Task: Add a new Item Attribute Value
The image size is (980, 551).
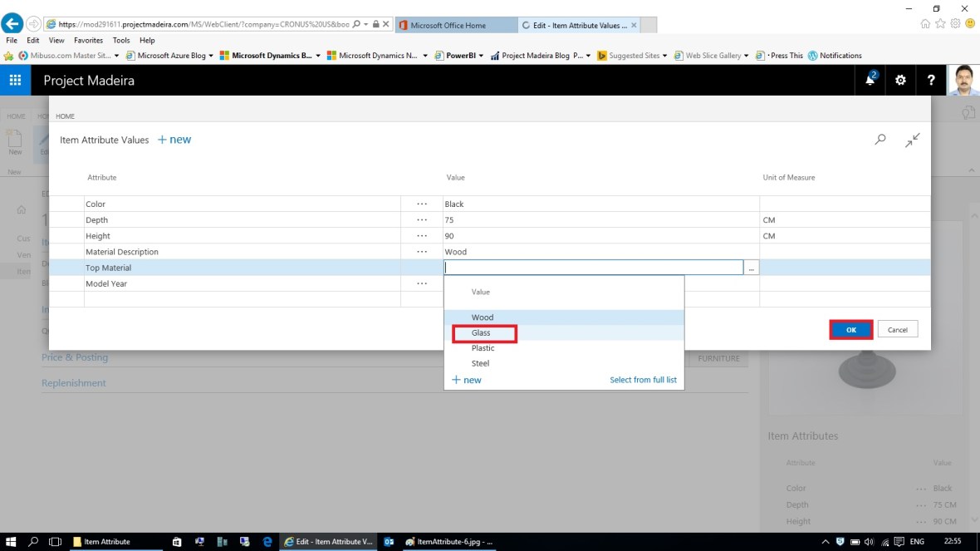Action: point(174,140)
